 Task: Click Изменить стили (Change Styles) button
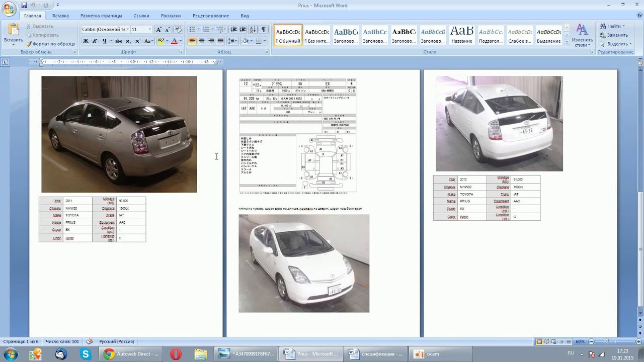582,35
